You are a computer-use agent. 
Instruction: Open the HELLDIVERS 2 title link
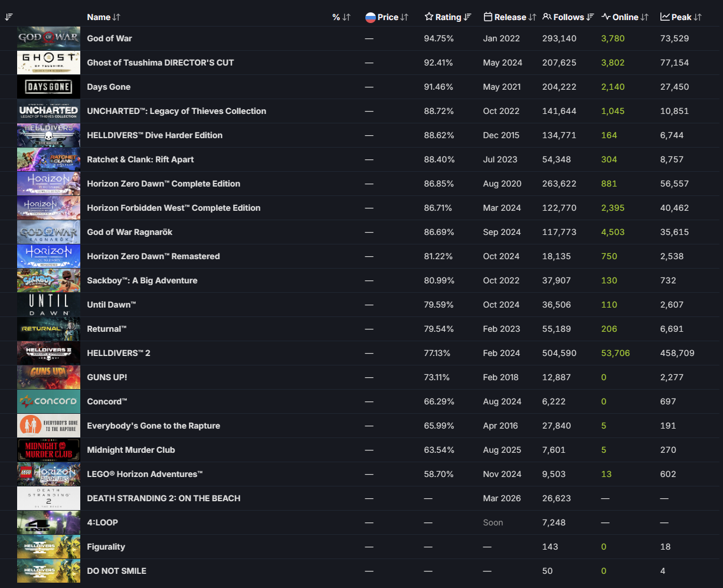click(x=119, y=353)
